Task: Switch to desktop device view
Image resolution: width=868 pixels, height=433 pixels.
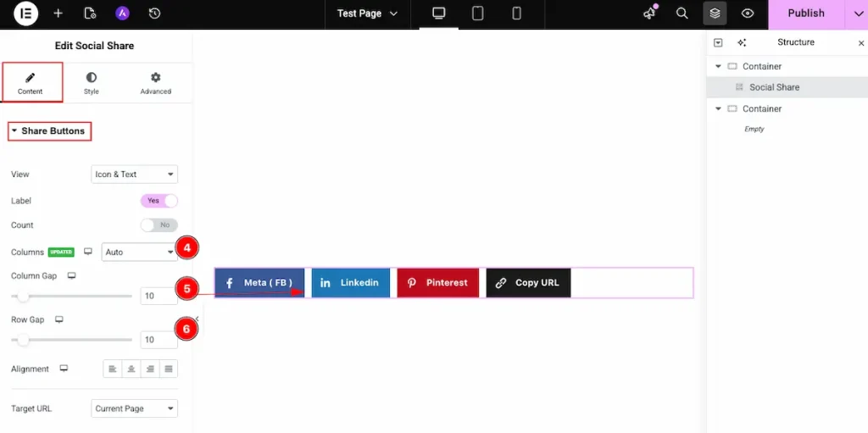Action: [x=439, y=14]
